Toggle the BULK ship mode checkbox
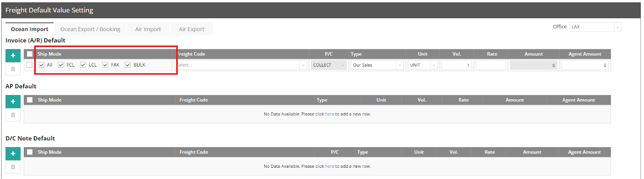The width and height of the screenshot is (644, 179). pyautogui.click(x=128, y=65)
